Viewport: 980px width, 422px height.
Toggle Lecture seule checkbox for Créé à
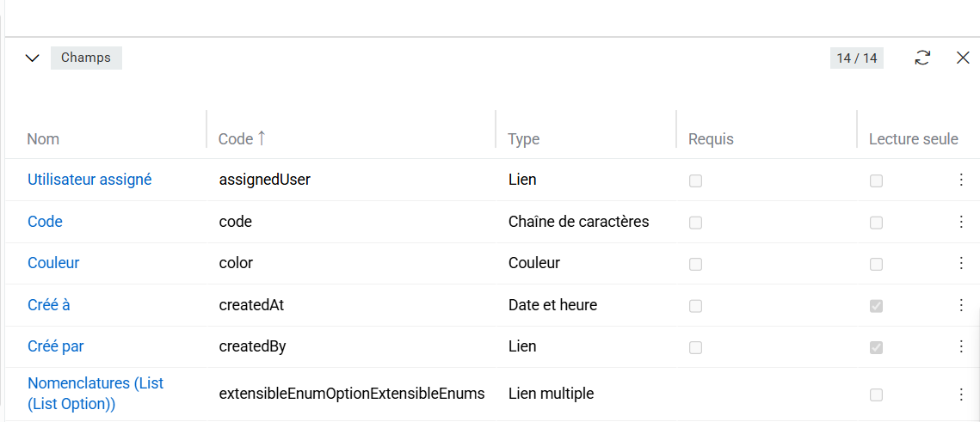pyautogui.click(x=876, y=306)
